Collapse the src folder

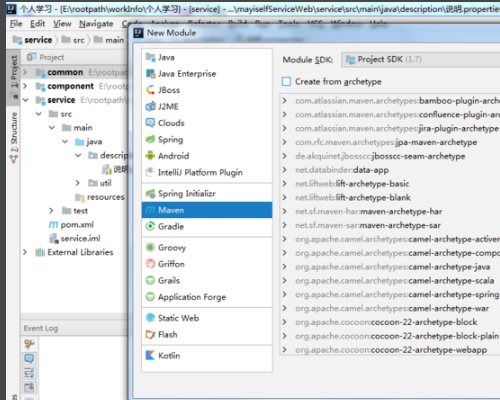tap(39, 114)
